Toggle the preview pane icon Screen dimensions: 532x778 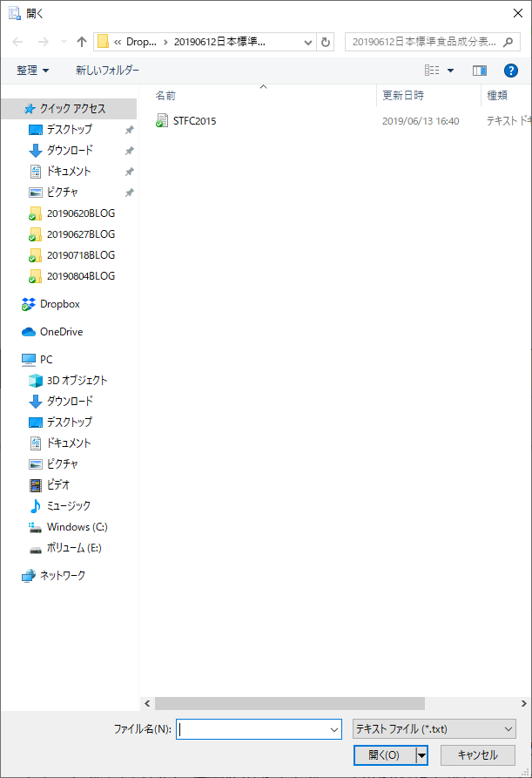click(x=480, y=71)
